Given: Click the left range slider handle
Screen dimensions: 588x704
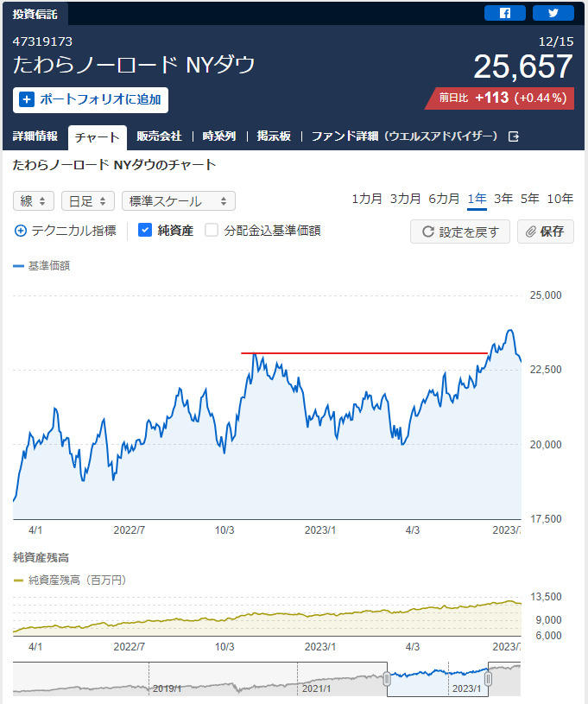Looking at the screenshot, I should [388, 680].
